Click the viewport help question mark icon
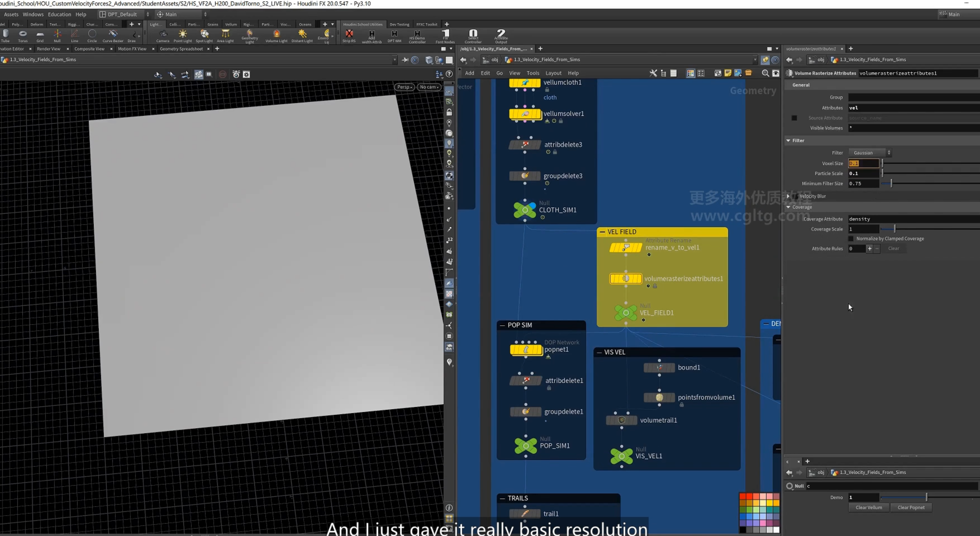 pyautogui.click(x=449, y=74)
